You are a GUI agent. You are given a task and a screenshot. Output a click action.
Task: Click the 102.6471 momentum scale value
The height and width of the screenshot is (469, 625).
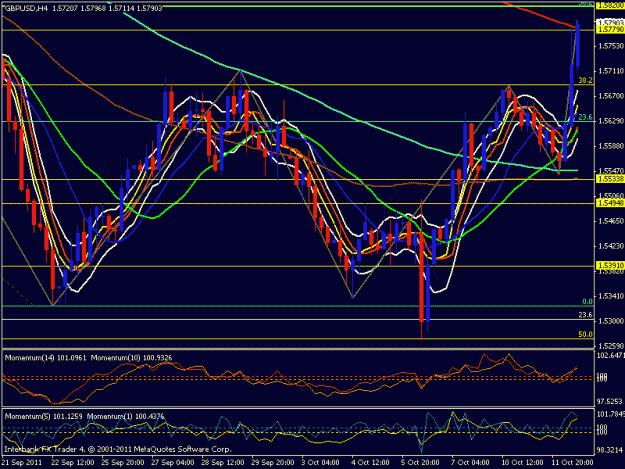click(610, 355)
